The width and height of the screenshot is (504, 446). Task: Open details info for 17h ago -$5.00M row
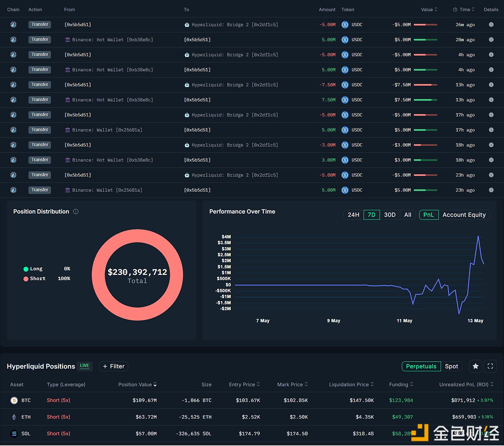491,115
